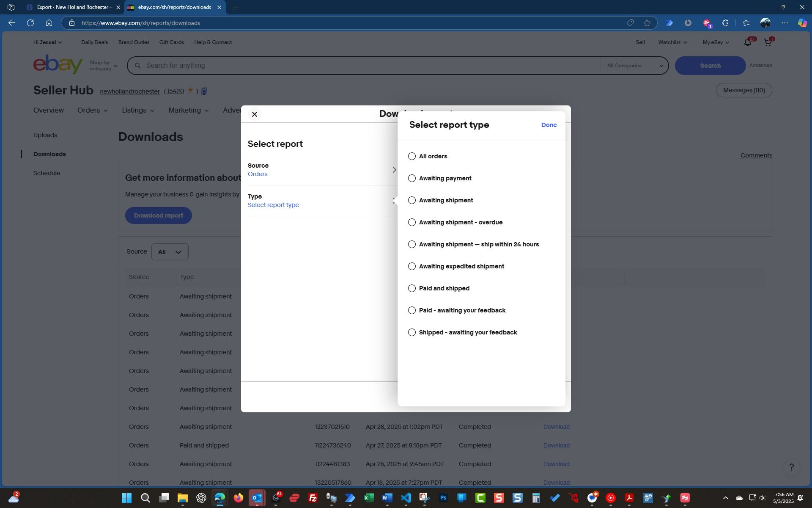Screen dimensions: 812x508
Task: Go to Schedule in the sidebar
Action: point(47,173)
